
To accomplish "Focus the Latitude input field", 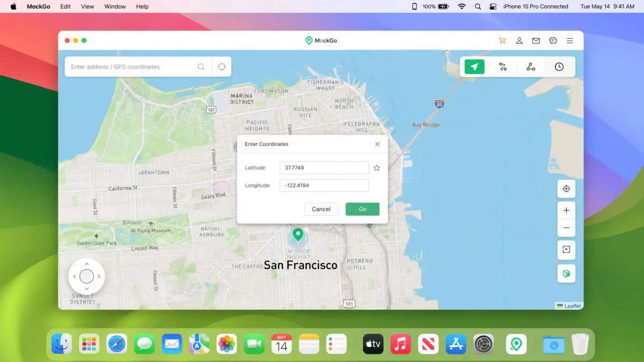I will (324, 168).
